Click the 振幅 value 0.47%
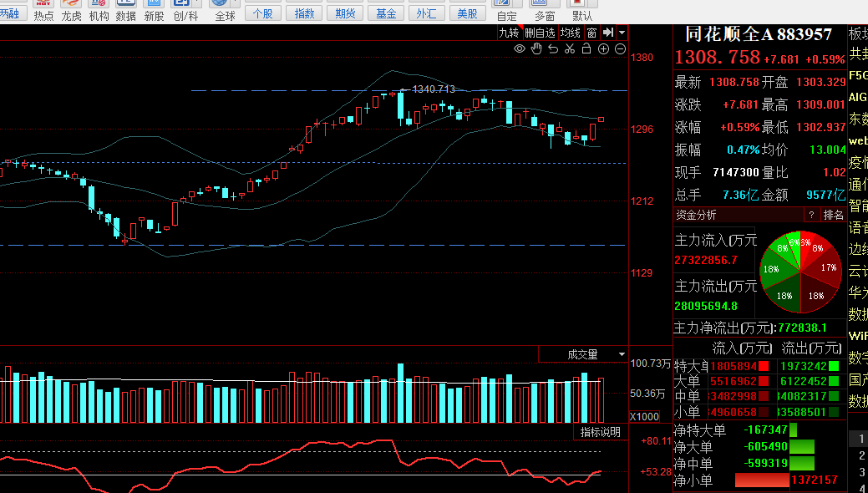 pos(744,150)
